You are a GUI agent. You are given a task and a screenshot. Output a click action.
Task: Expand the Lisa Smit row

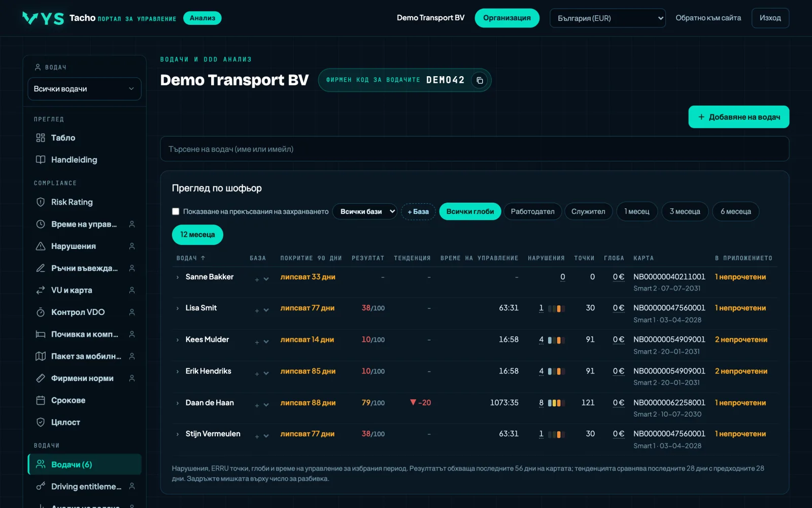(178, 308)
